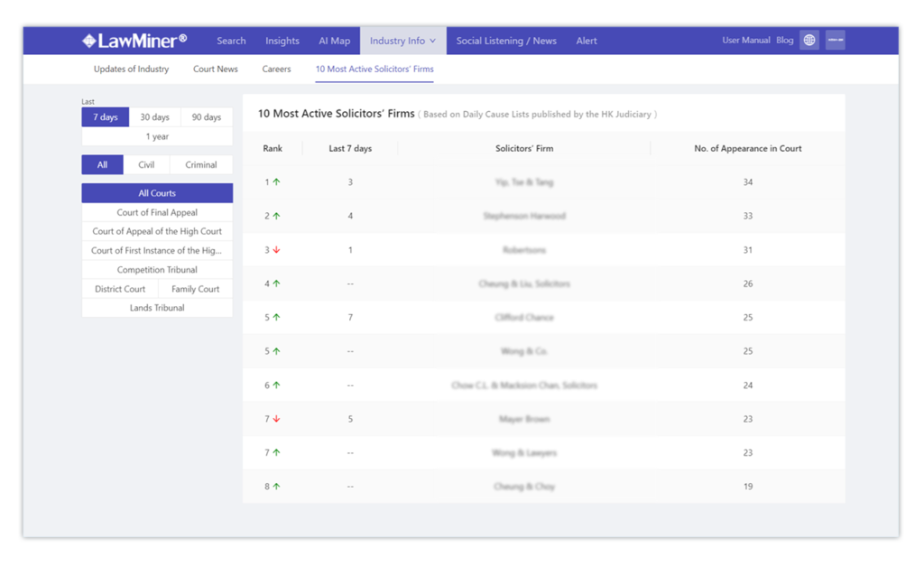
Task: Filter by Lands Tribunal
Action: click(x=157, y=308)
